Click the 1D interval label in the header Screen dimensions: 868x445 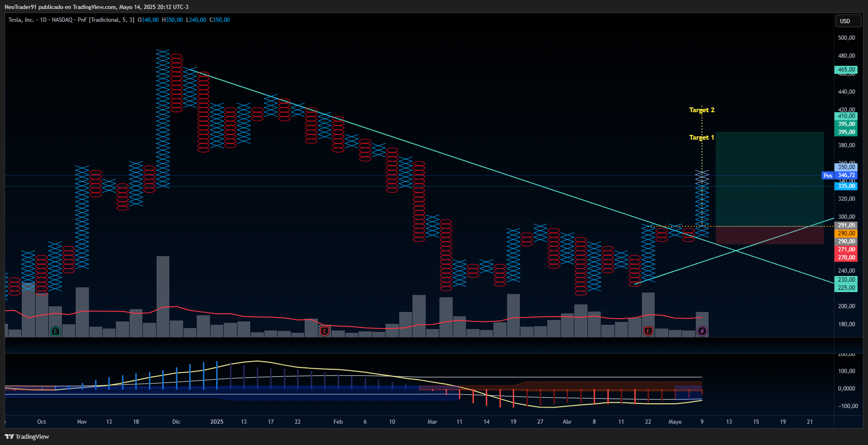click(44, 20)
